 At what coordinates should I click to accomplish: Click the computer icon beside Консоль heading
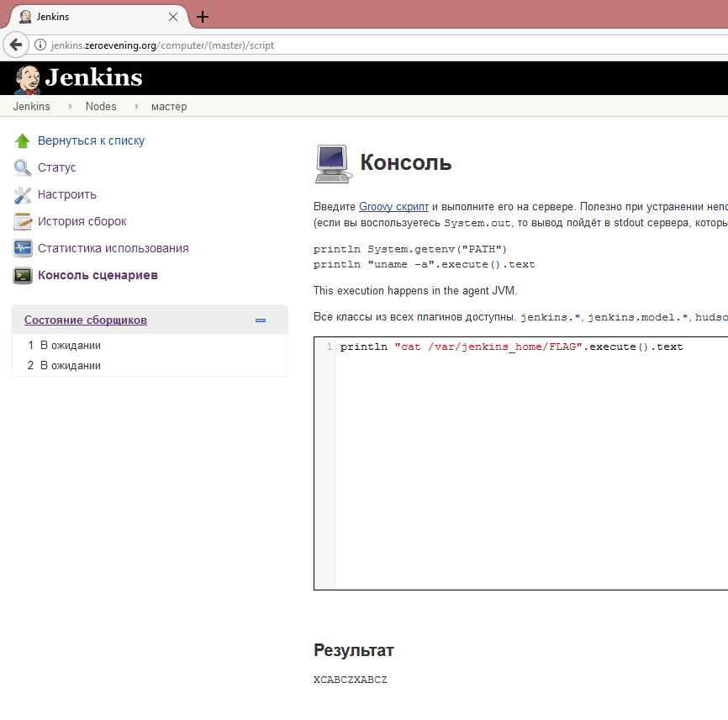coord(332,163)
